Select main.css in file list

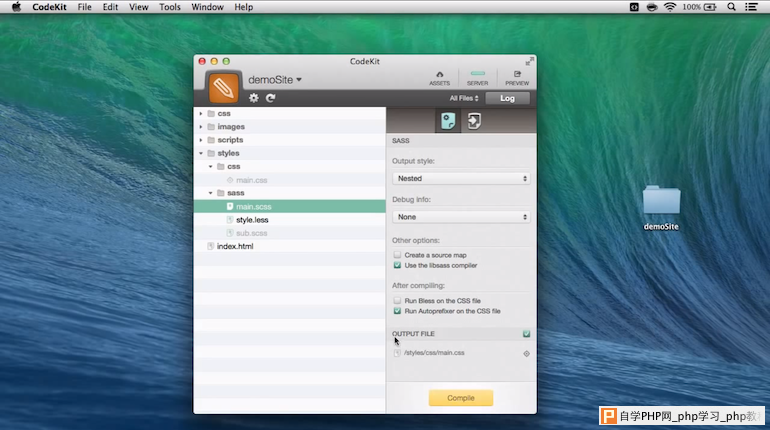pyautogui.click(x=290, y=180)
